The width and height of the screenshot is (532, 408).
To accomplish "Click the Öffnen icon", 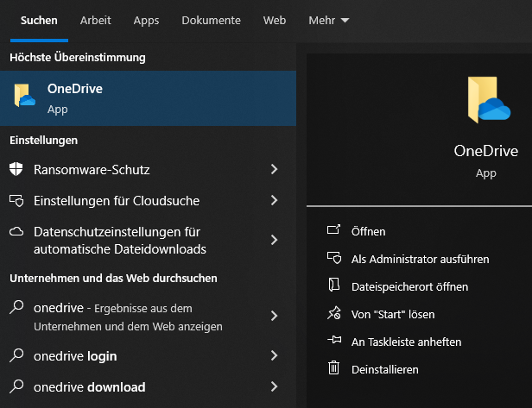I will [333, 229].
